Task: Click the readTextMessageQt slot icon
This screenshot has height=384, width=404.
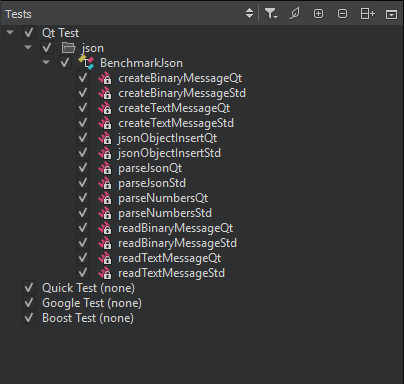Action: (105, 258)
